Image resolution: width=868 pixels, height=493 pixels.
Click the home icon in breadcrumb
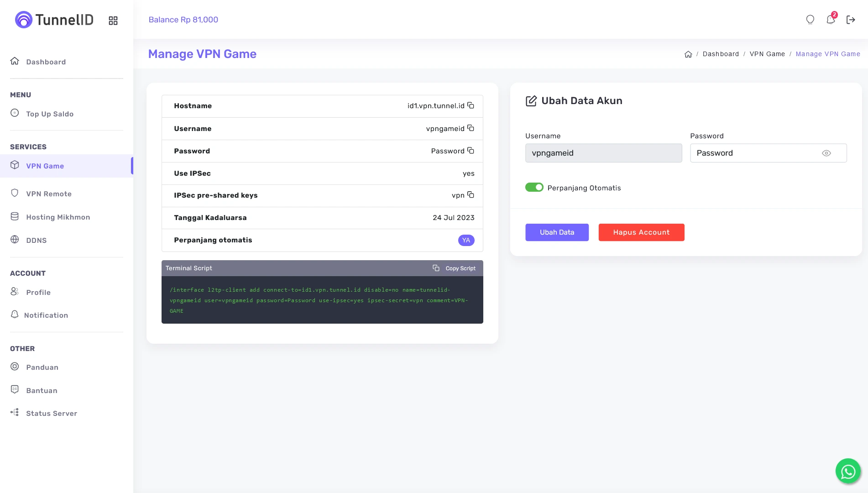click(x=688, y=54)
